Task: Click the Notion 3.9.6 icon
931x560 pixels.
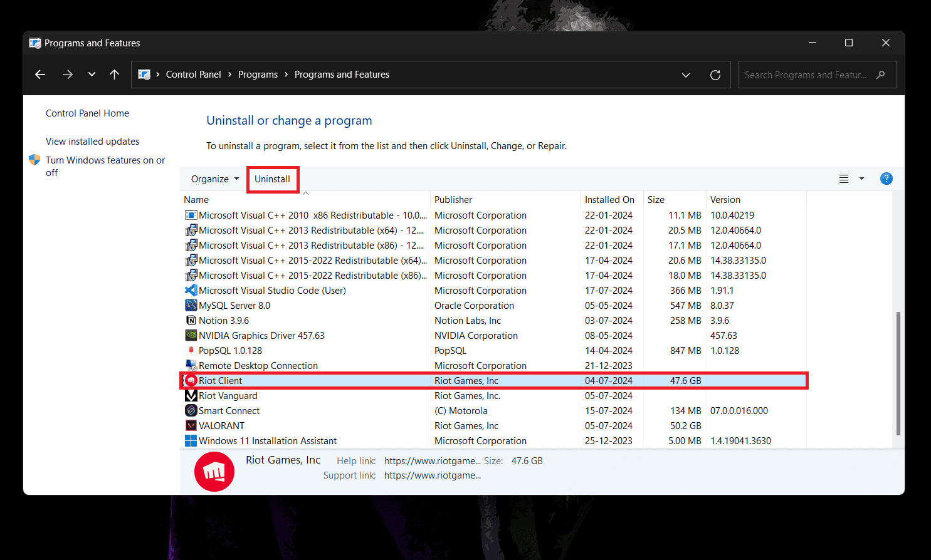Action: coord(191,321)
